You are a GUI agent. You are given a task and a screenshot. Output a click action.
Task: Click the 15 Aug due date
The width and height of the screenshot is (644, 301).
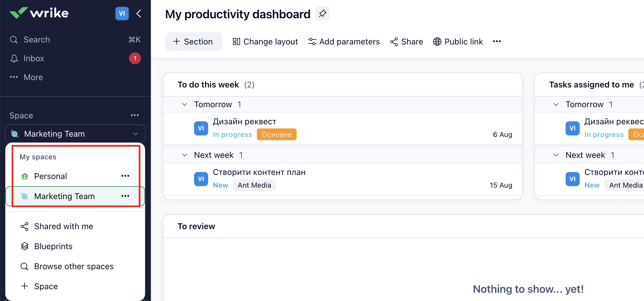[501, 185]
